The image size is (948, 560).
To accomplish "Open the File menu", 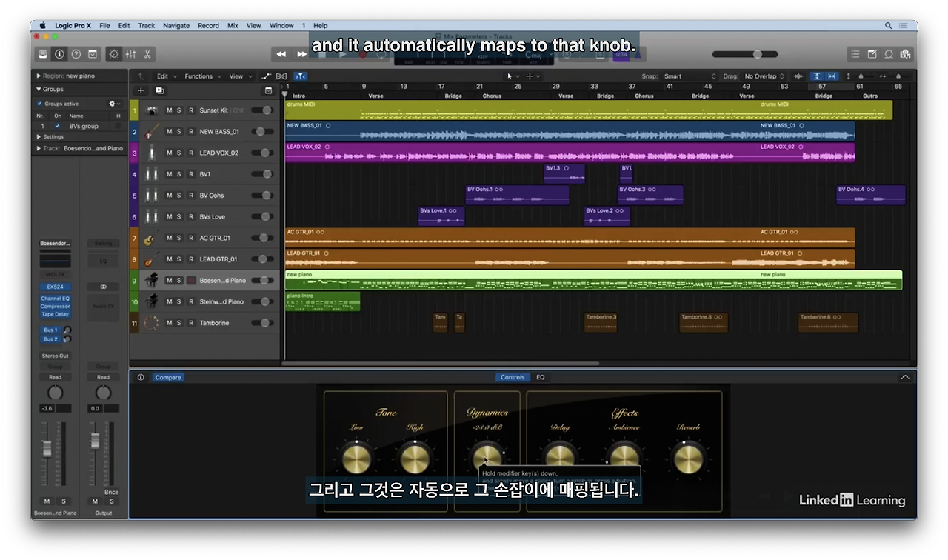I will 104,25.
